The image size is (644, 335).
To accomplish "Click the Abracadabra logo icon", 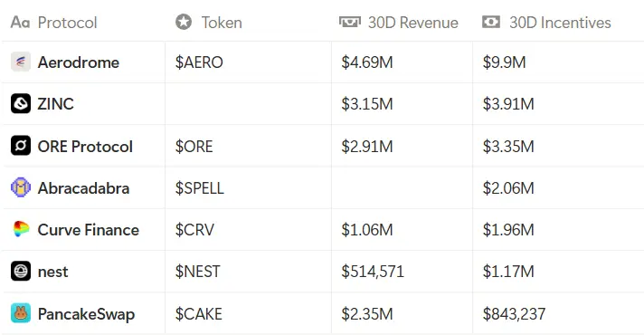I will [x=21, y=187].
